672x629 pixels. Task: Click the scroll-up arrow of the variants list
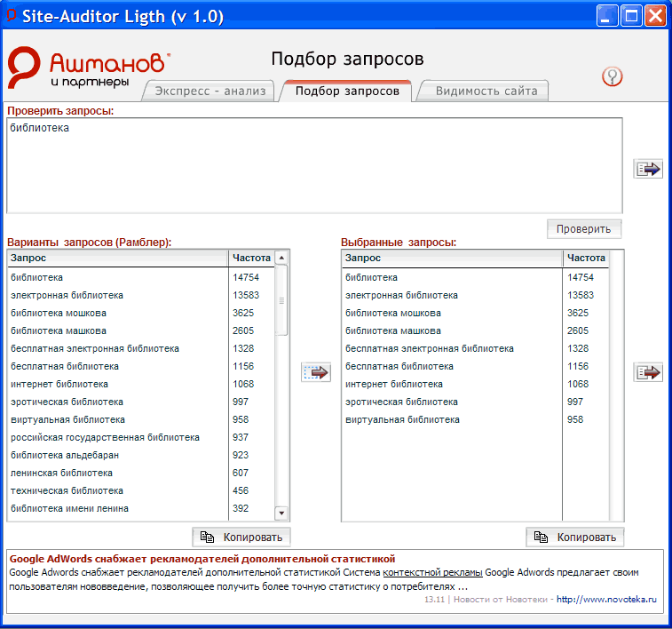tap(281, 258)
